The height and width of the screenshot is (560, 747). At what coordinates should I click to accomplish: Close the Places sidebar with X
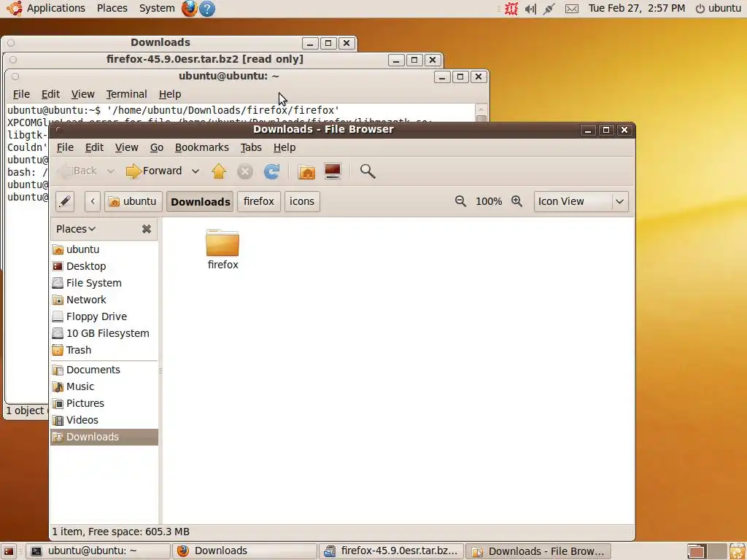(x=146, y=229)
